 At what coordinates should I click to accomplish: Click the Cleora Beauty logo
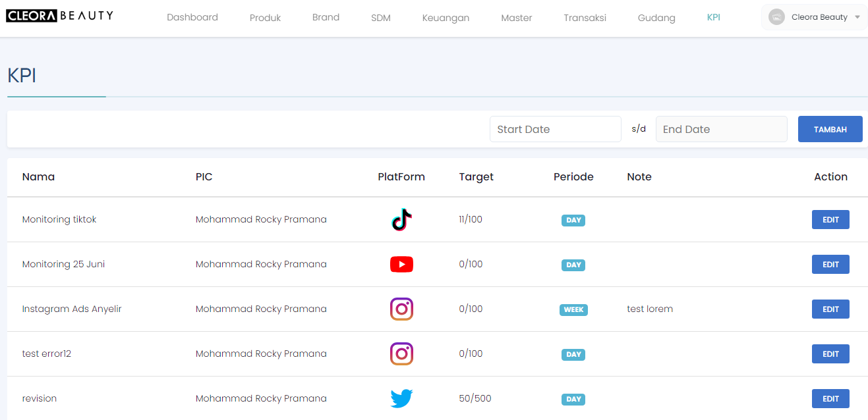point(60,16)
